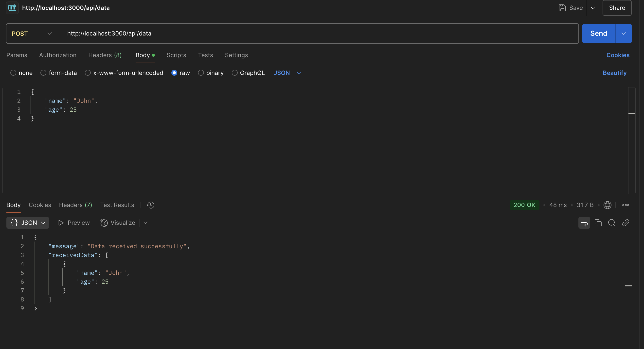Select the none body type
The height and width of the screenshot is (349, 644).
(x=13, y=73)
